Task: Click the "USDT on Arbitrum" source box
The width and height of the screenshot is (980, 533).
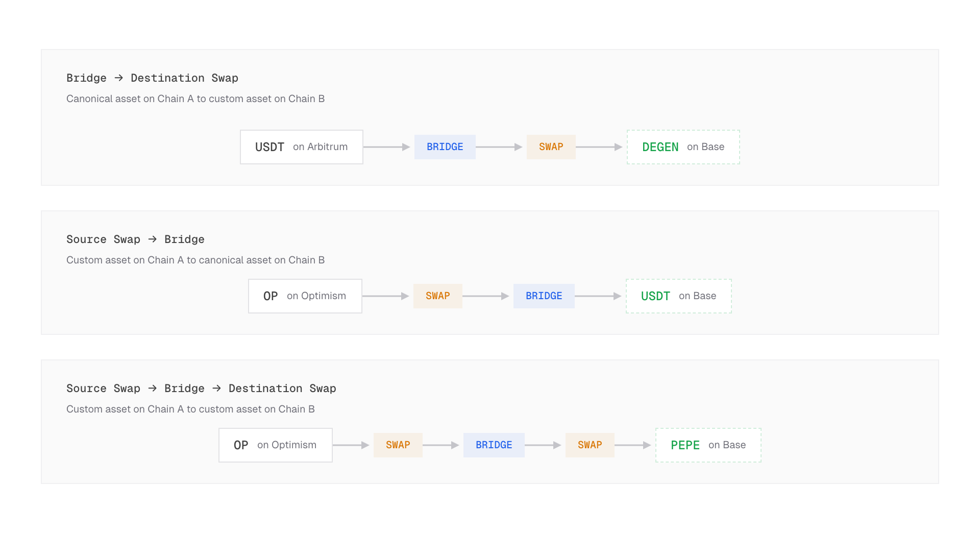Action: (x=302, y=147)
